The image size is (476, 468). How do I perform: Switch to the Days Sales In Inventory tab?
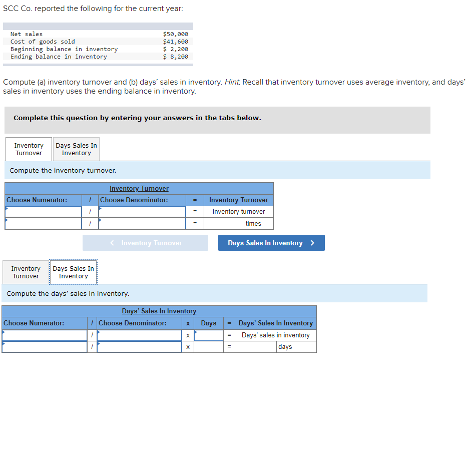point(76,149)
